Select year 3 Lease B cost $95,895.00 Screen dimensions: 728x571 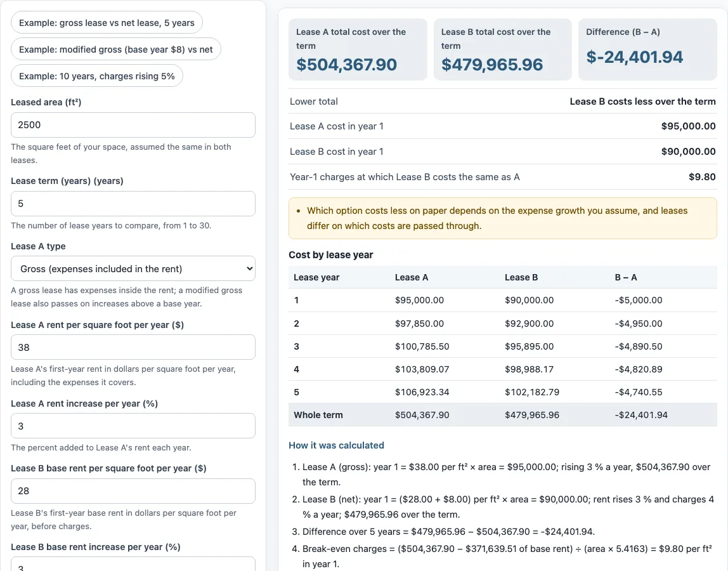(530, 346)
